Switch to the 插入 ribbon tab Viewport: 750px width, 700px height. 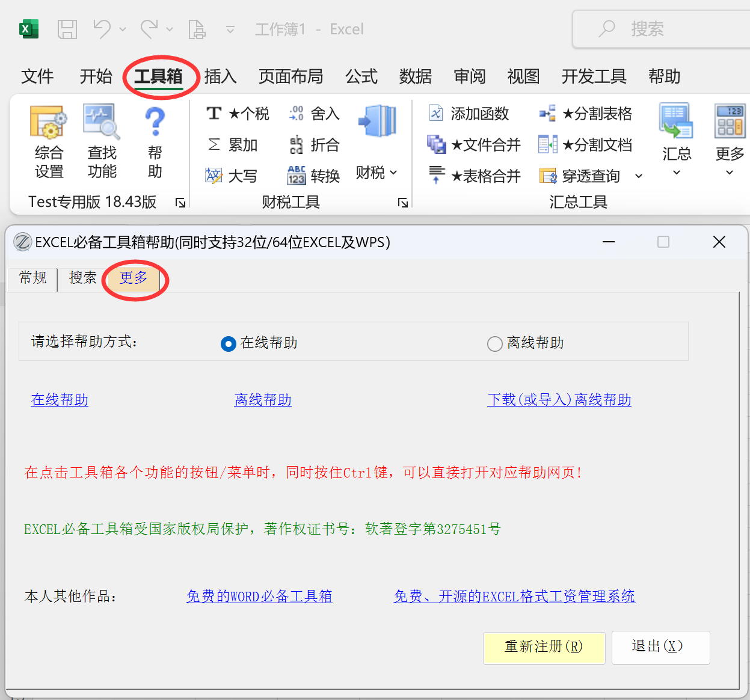coord(220,76)
